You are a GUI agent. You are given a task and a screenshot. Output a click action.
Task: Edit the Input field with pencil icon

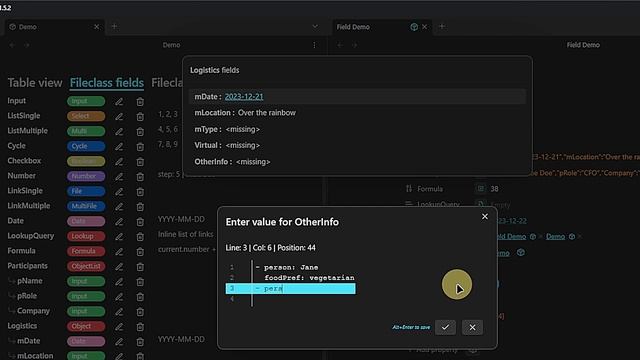[x=119, y=102]
